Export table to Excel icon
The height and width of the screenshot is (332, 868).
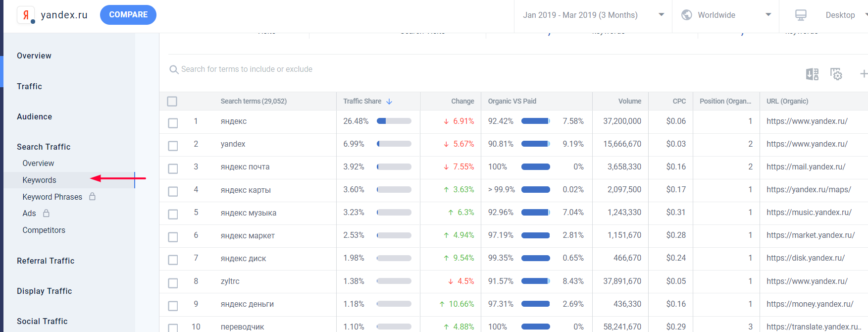pyautogui.click(x=812, y=74)
